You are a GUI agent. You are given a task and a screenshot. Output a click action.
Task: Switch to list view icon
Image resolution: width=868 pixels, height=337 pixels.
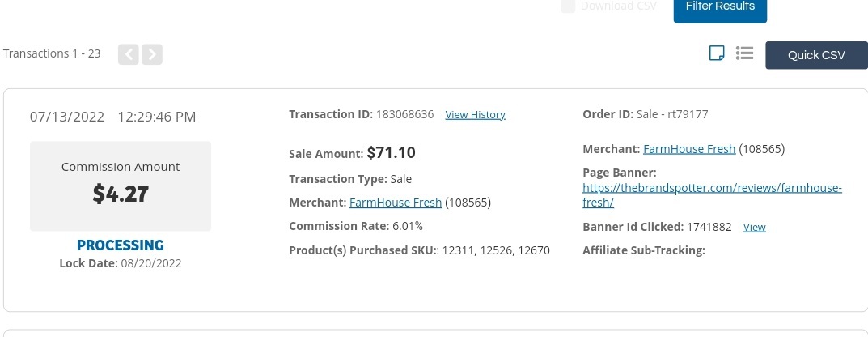point(744,53)
